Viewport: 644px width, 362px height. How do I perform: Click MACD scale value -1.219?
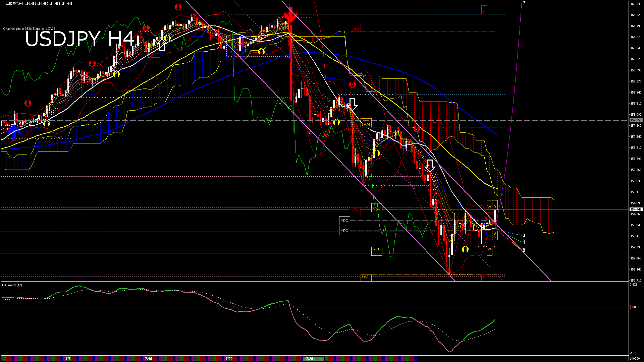point(634,353)
